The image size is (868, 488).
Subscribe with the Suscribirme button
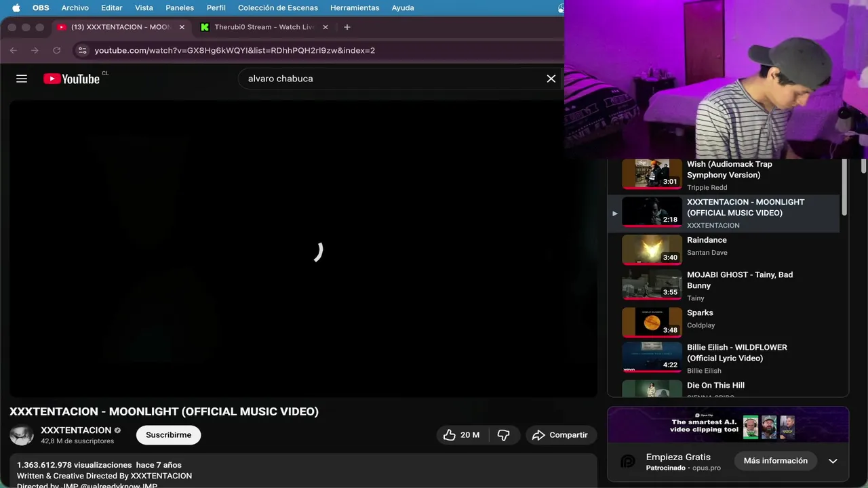click(168, 435)
